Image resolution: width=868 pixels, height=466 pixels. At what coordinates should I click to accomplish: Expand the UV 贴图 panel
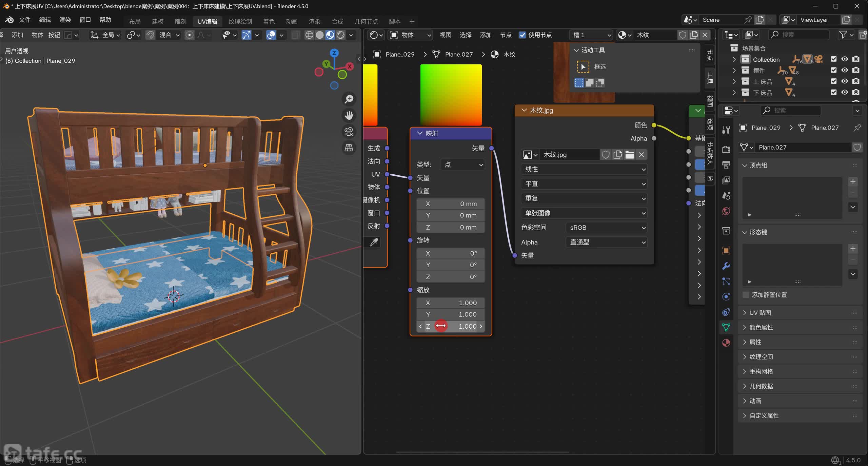(x=760, y=313)
